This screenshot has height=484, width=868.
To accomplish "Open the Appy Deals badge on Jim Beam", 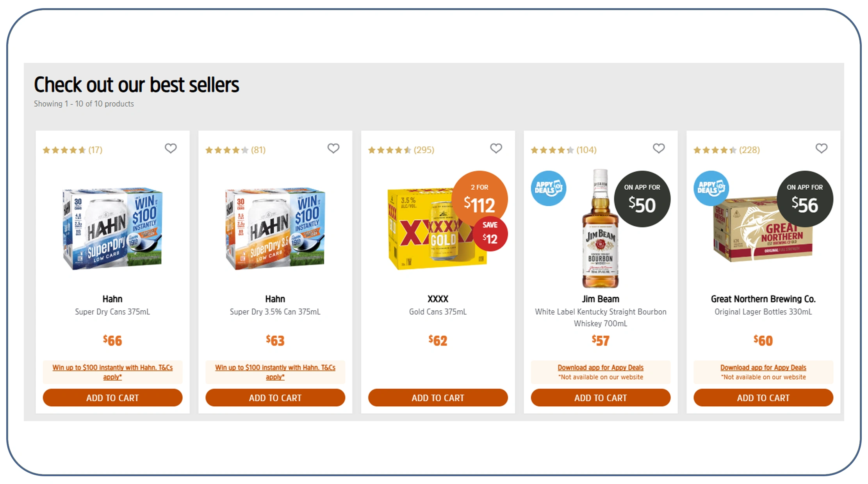I will [548, 188].
